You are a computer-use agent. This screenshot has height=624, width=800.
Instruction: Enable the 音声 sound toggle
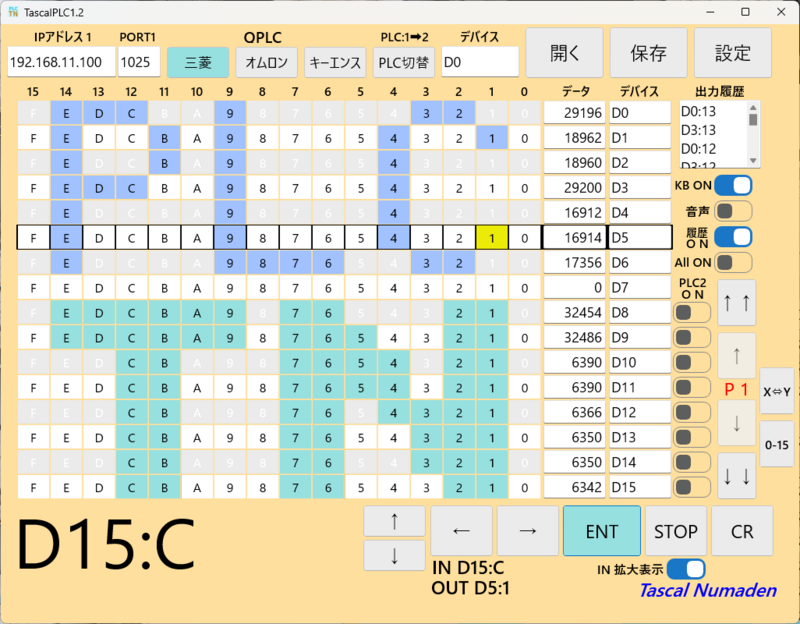pyautogui.click(x=733, y=211)
